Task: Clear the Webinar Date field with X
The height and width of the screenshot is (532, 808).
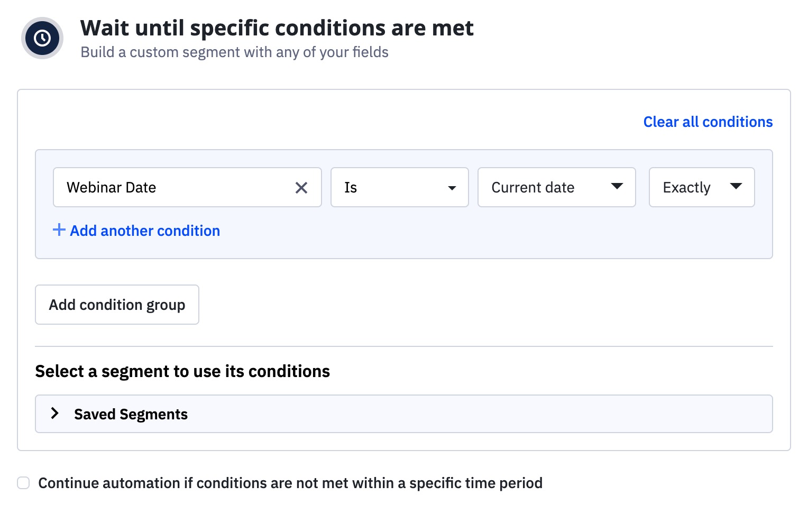Action: click(301, 188)
